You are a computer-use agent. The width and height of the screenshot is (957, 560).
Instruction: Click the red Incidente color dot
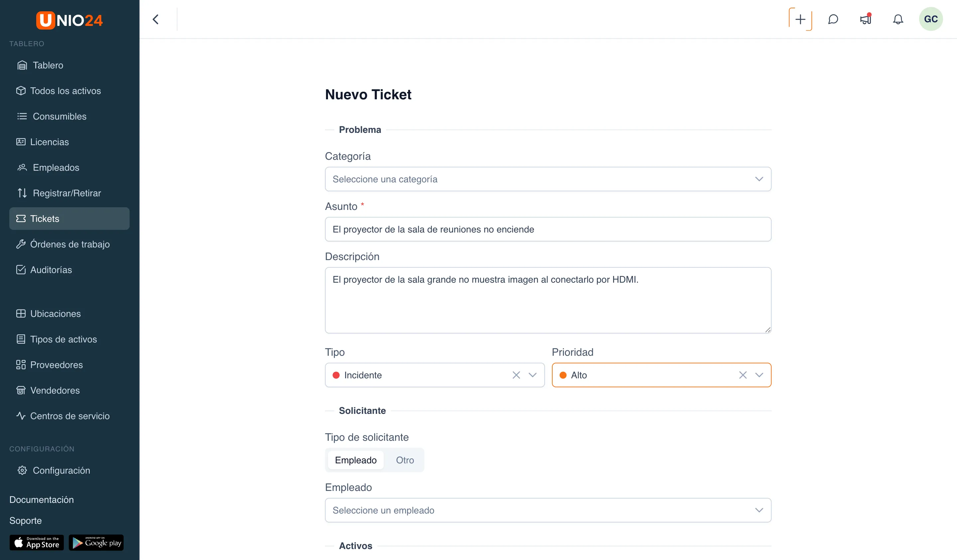336,375
